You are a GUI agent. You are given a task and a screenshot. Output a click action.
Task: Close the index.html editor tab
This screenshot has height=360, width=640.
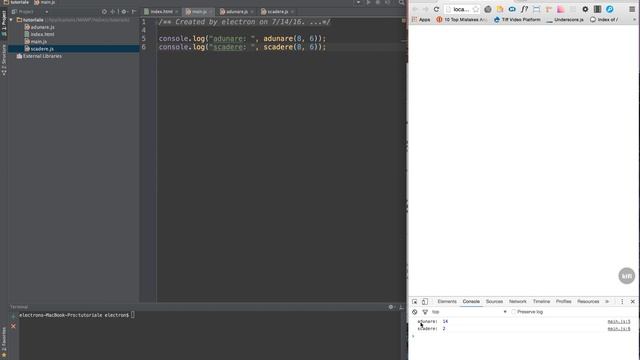point(176,12)
